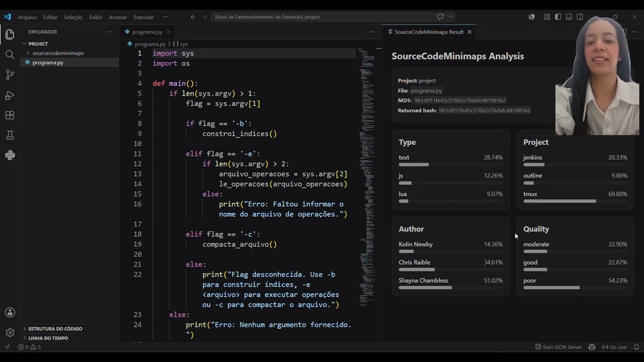Image resolution: width=644 pixels, height=362 pixels.
Task: Click the Shayna Chambless 51.02% bar
Action: 451,288
